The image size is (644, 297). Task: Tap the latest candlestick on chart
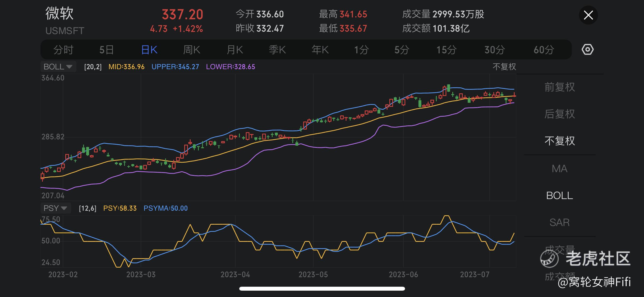pos(514,95)
